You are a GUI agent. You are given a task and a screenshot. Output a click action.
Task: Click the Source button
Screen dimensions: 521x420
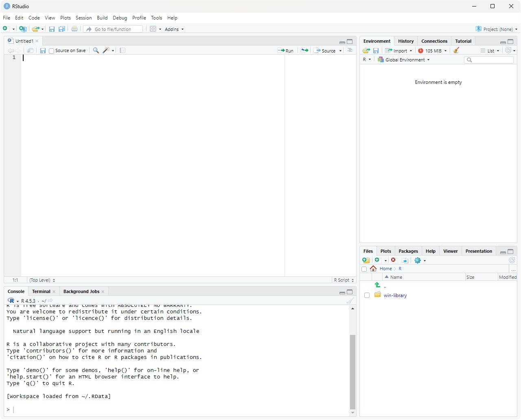(325, 51)
